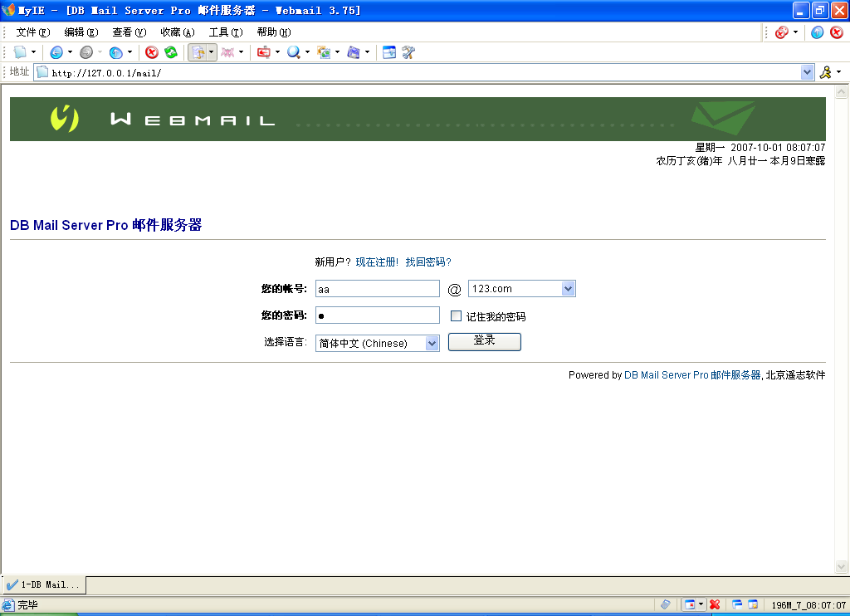Click the new window star status bar icon
This screenshot has height=616, width=850.
point(753,604)
